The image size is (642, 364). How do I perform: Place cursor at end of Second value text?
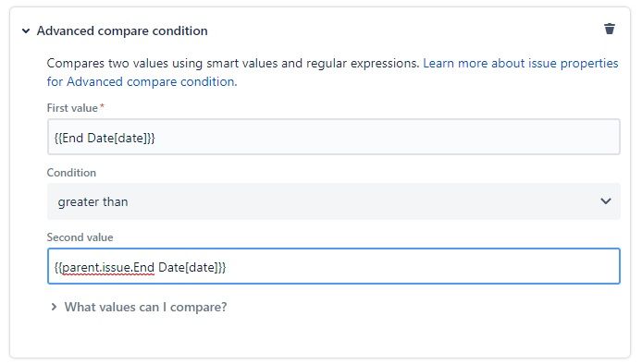pos(227,268)
